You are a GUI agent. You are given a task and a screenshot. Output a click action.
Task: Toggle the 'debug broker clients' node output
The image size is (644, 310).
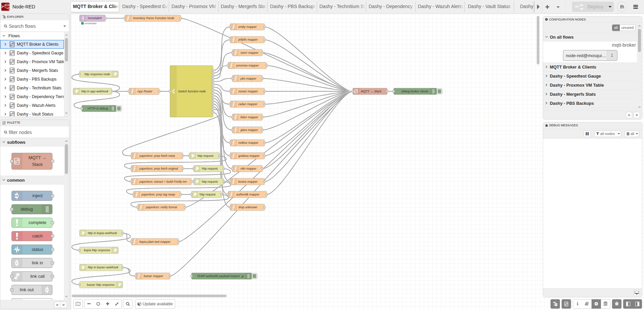440,91
